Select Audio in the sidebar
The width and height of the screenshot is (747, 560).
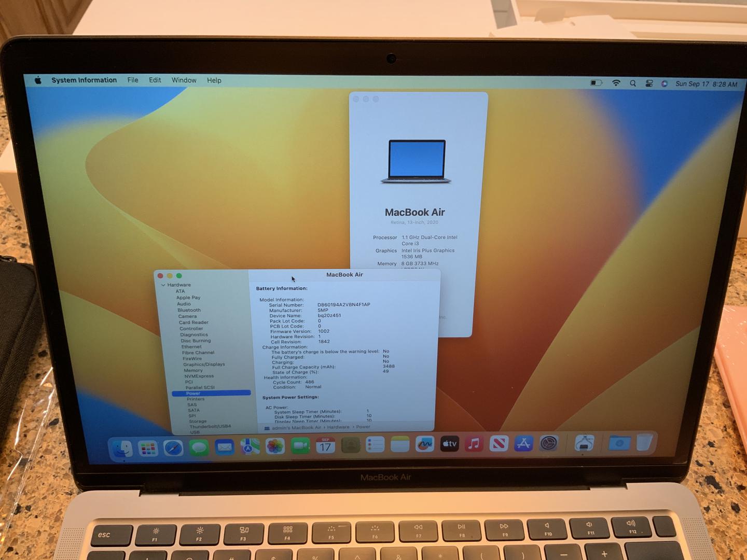[184, 304]
